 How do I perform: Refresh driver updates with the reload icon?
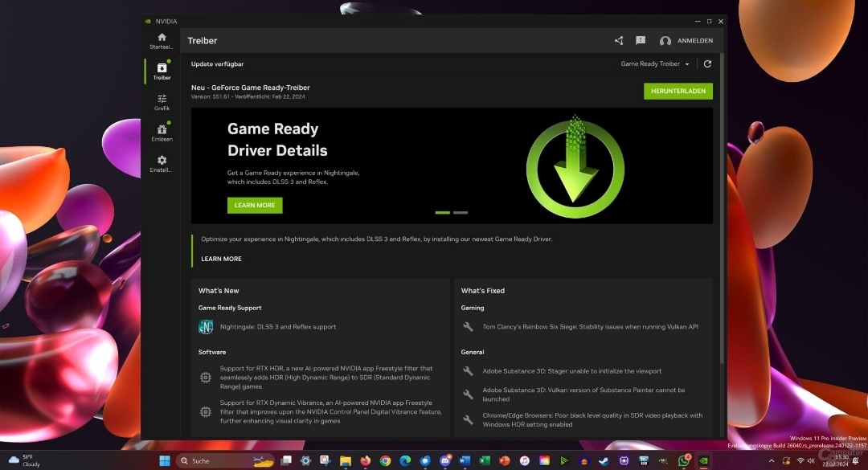click(x=707, y=63)
